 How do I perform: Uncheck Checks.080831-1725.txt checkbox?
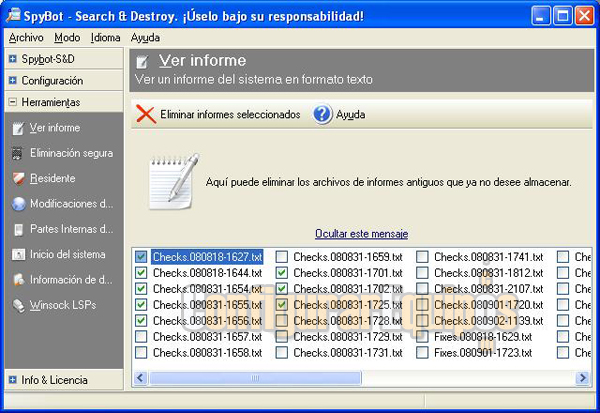(282, 305)
